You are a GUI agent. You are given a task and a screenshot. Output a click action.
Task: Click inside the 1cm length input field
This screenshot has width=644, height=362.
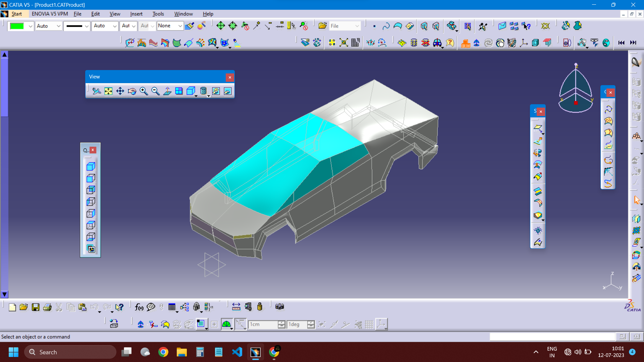pos(263,324)
